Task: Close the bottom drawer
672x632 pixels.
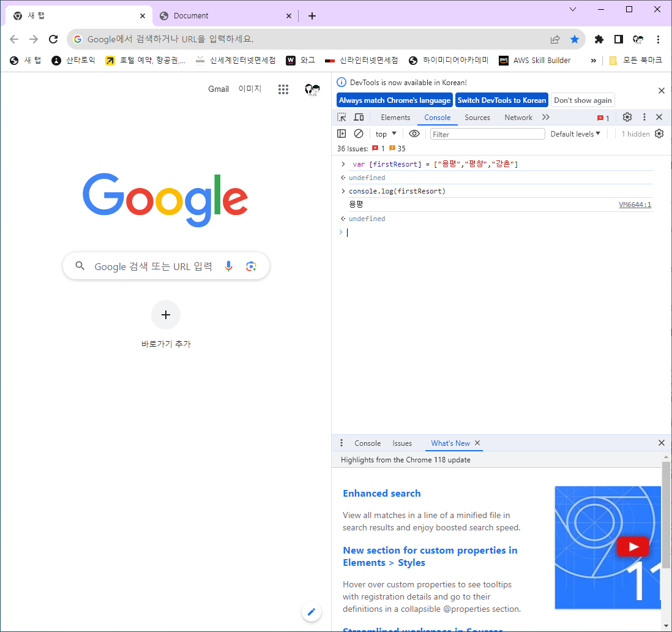Action: (661, 443)
